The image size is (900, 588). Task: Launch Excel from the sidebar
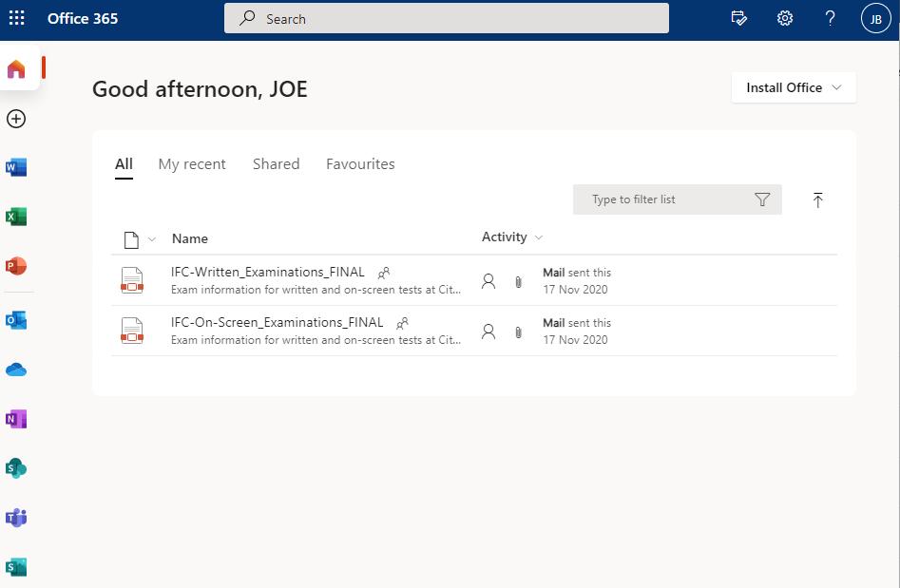16,218
